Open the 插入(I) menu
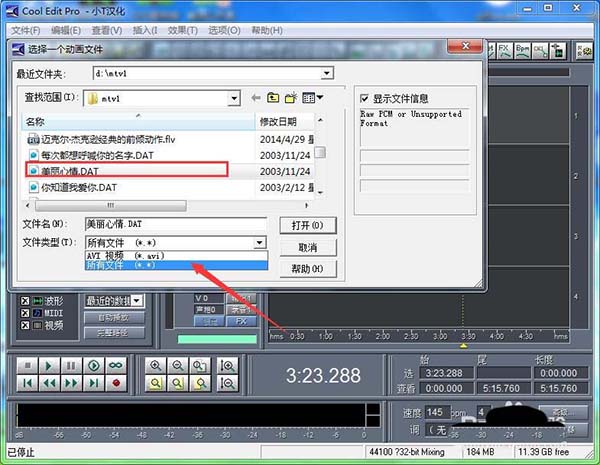Image resolution: width=600 pixels, height=465 pixels. (x=145, y=30)
